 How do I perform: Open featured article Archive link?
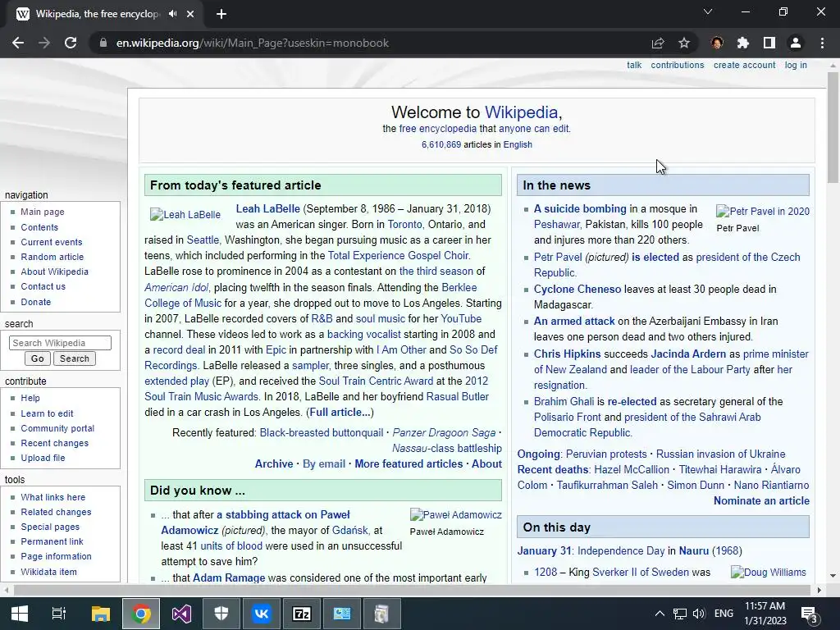[x=274, y=464]
